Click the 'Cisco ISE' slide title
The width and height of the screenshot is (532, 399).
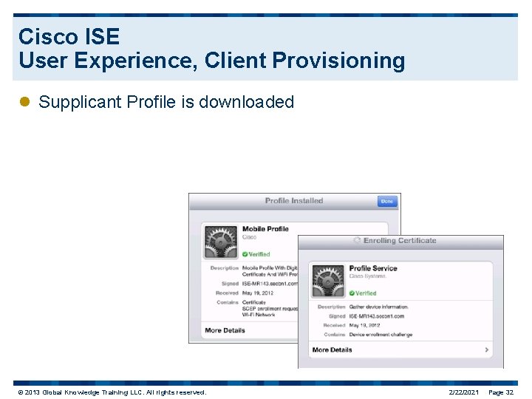coord(69,36)
